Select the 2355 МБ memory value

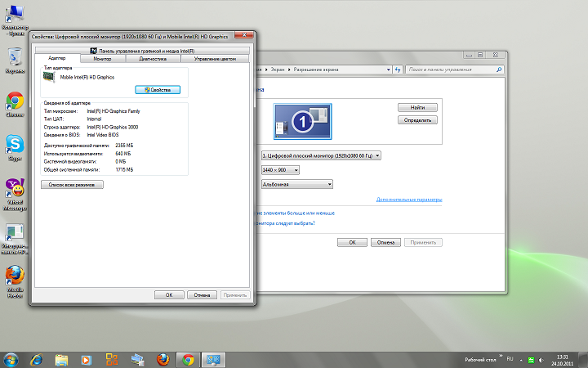124,146
